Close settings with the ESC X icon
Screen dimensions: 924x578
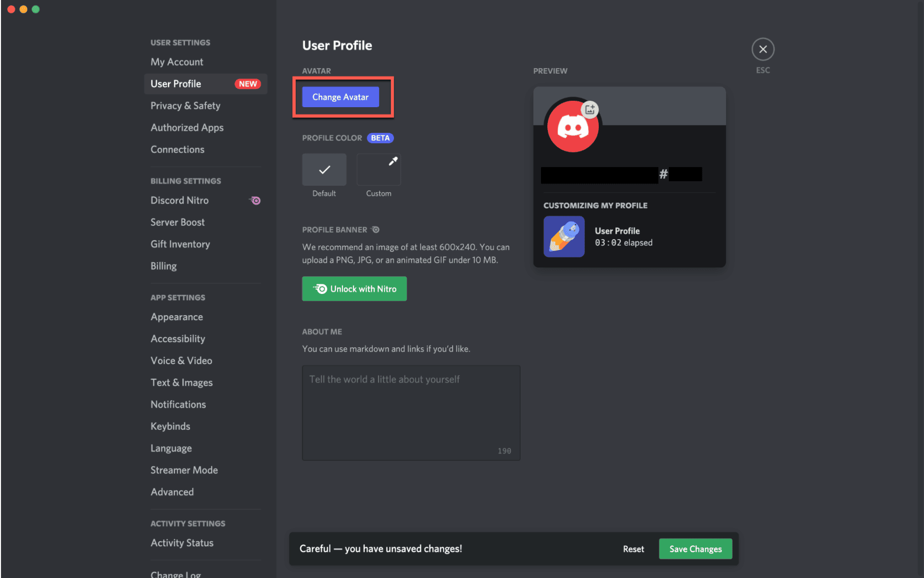763,49
